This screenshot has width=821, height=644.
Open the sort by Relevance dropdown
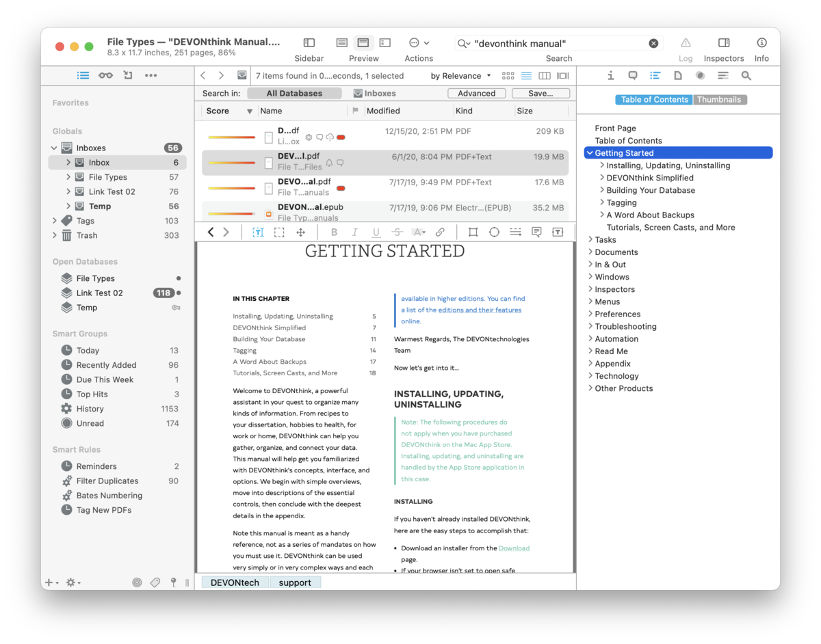point(461,76)
